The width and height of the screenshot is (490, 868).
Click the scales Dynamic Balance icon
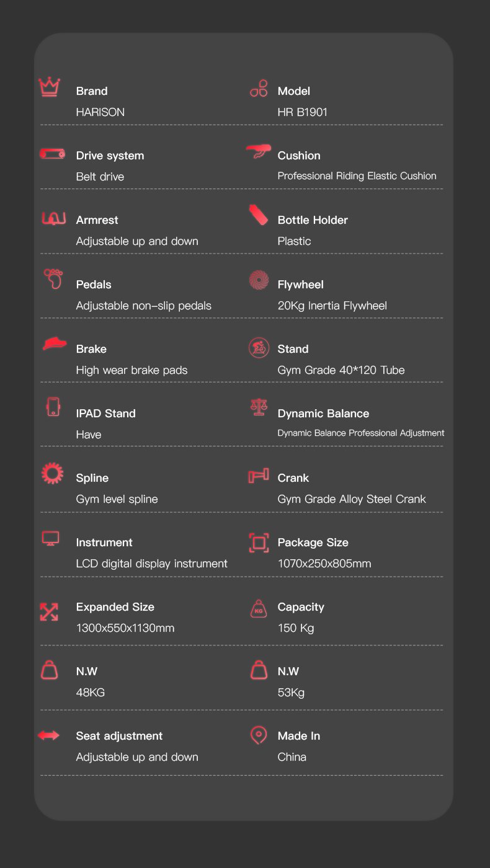(259, 408)
